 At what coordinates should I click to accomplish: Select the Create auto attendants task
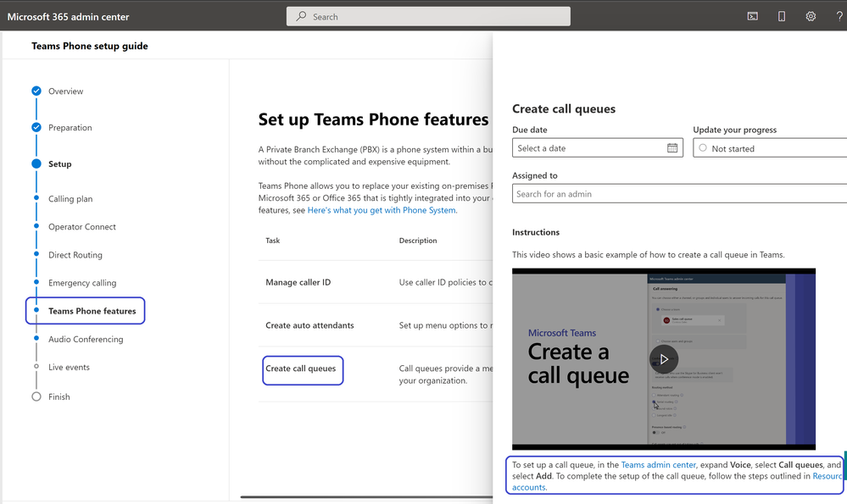309,325
